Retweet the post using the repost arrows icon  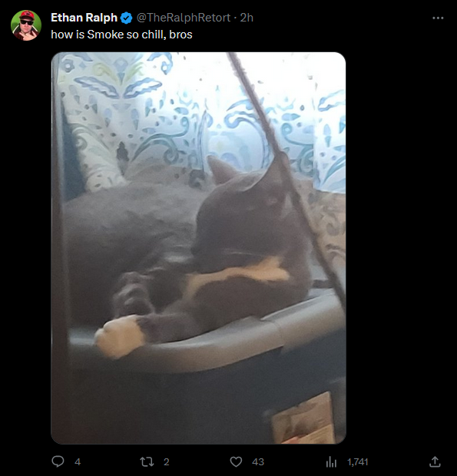tap(147, 461)
